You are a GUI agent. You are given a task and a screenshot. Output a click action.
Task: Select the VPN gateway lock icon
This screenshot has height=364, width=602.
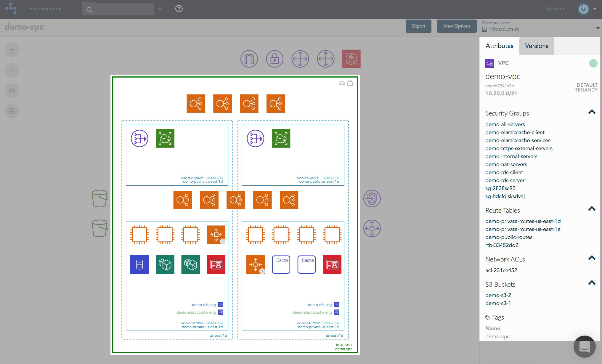pyautogui.click(x=274, y=59)
